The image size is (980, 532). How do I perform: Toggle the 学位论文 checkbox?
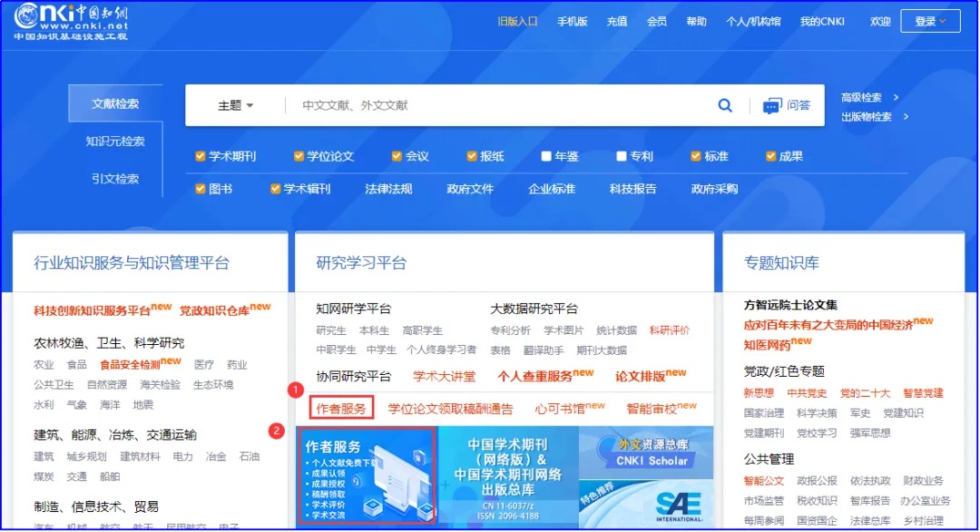[299, 156]
